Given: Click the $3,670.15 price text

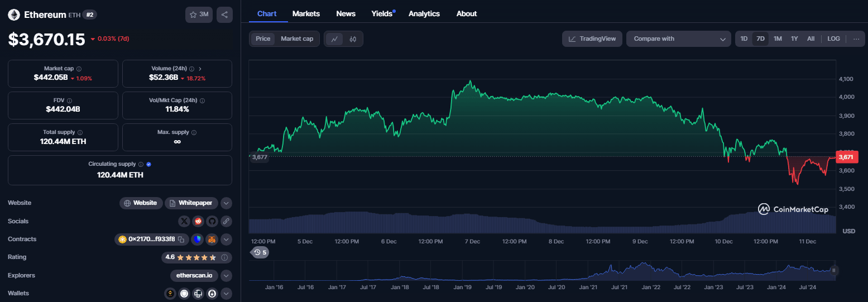Looking at the screenshot, I should click(46, 39).
